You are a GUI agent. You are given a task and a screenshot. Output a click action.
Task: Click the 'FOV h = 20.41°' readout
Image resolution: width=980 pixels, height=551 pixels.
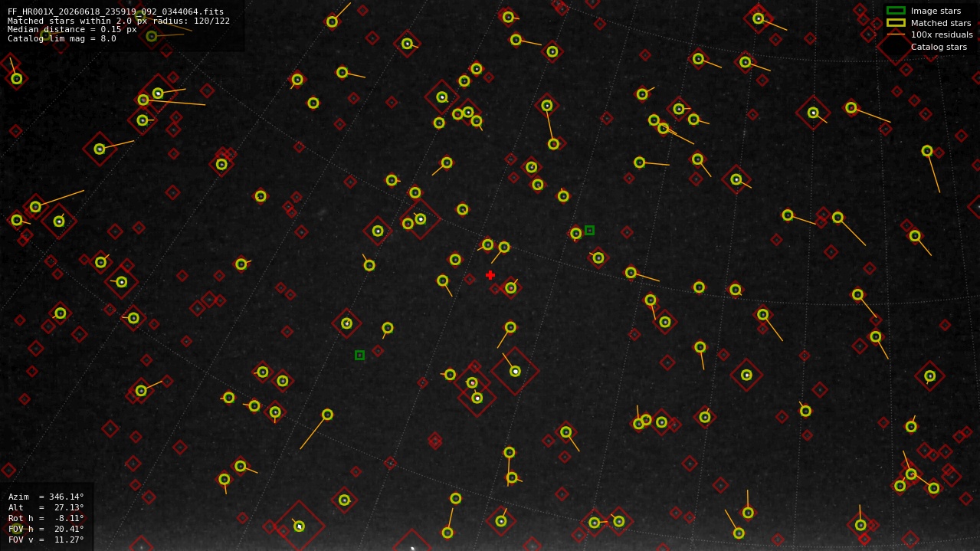(46, 529)
